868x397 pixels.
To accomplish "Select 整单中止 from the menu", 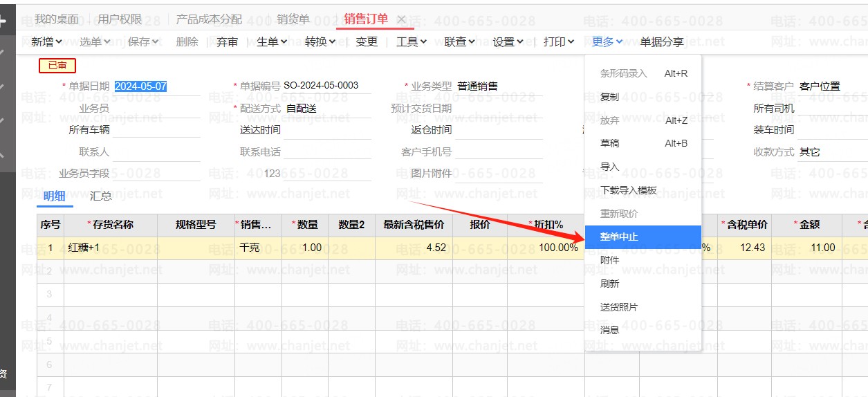I will point(619,237).
